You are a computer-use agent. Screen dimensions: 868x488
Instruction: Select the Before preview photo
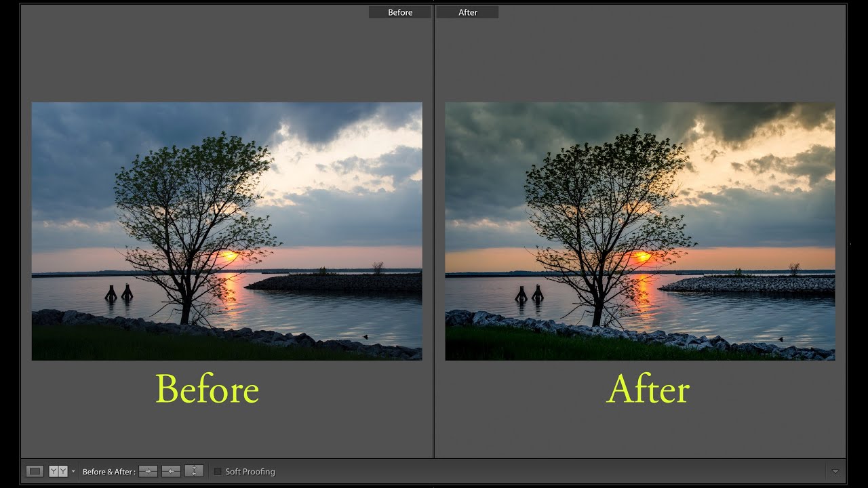pos(226,231)
